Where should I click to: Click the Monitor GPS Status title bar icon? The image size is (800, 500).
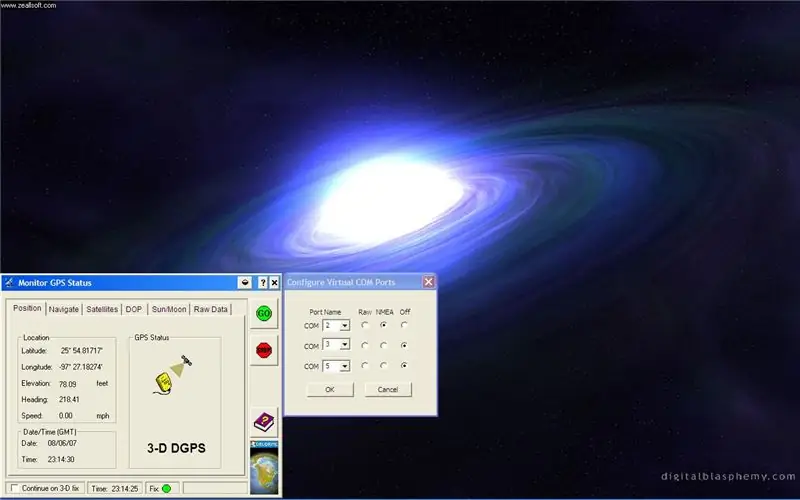point(8,283)
